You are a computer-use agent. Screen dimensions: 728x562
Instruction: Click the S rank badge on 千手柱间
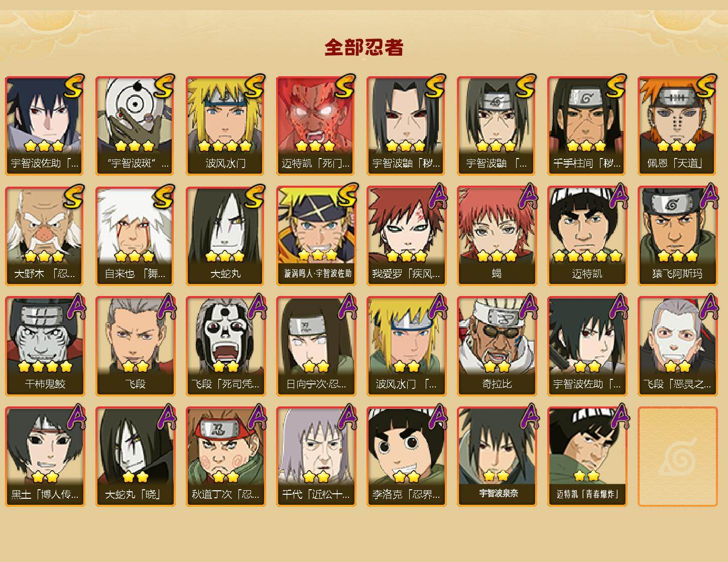(x=616, y=86)
